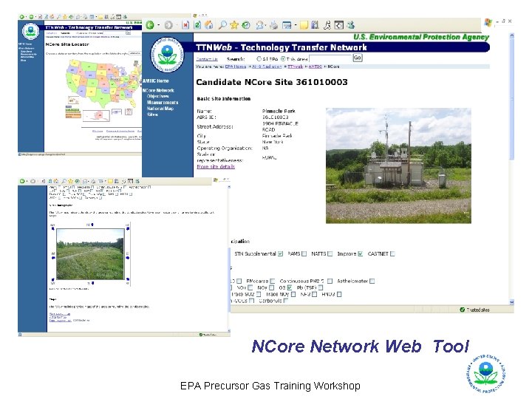
Task: Open Favorites star icon in main toolbar
Action: click(234, 25)
